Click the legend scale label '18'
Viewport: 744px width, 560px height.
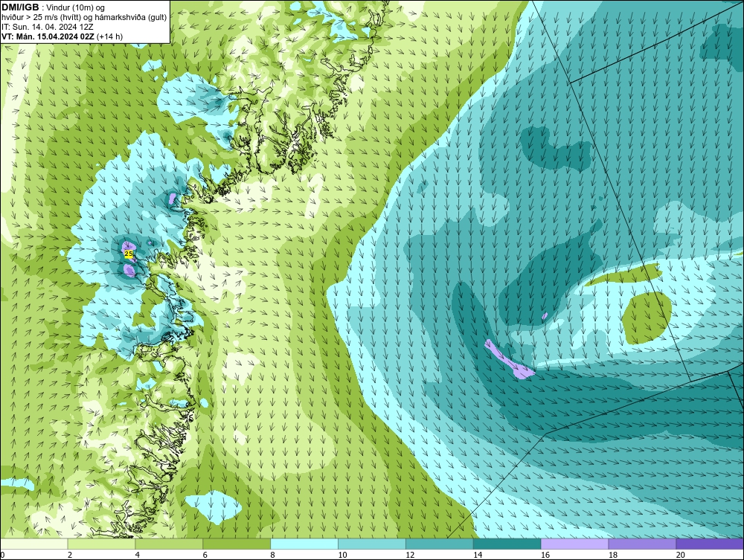(x=613, y=555)
